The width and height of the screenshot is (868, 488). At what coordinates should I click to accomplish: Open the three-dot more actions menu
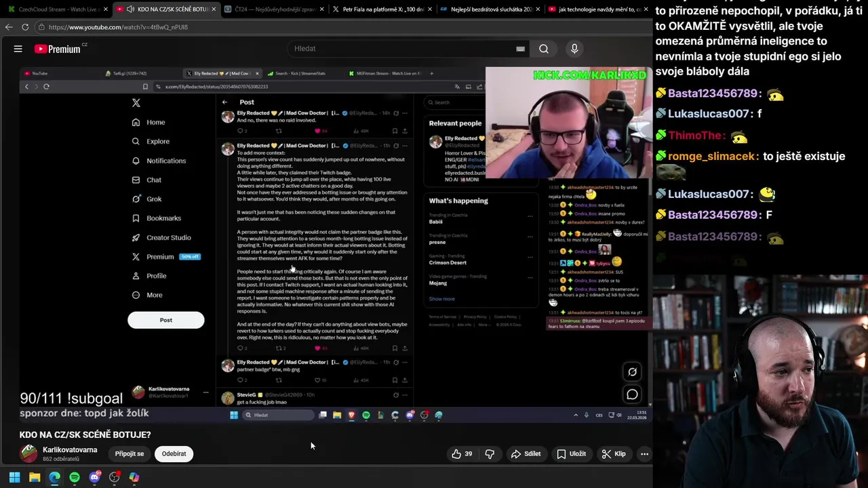point(645,454)
